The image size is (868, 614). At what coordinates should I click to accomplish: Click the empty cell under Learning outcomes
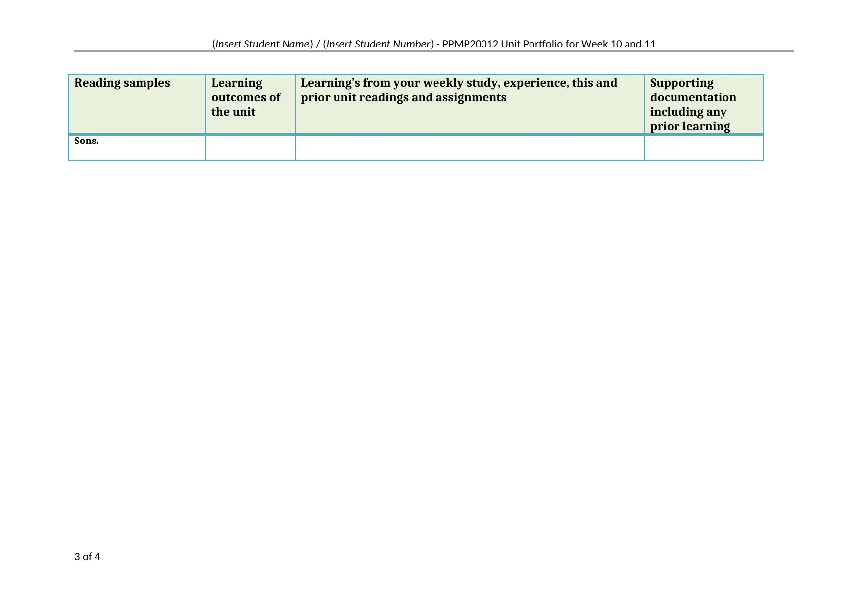(x=250, y=147)
